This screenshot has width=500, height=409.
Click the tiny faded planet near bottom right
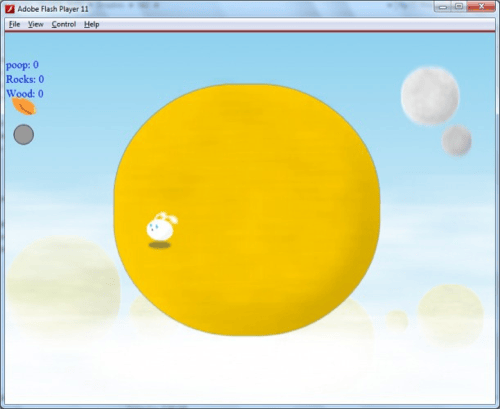click(x=397, y=321)
